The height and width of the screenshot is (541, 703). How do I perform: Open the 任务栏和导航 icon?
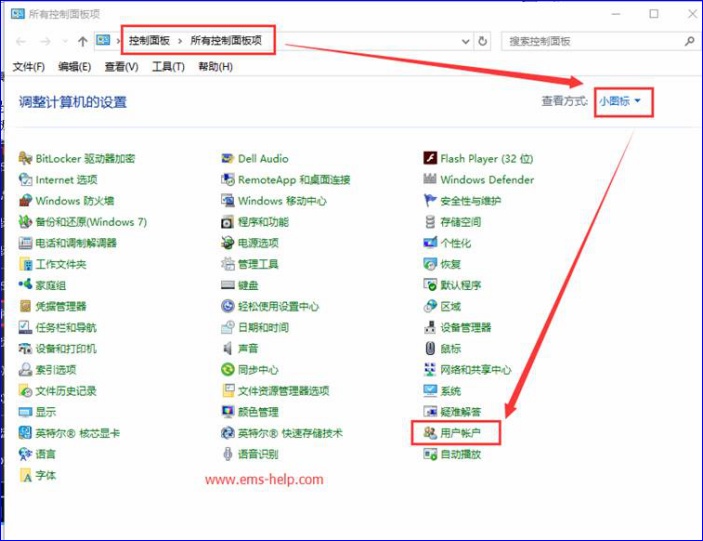25,327
